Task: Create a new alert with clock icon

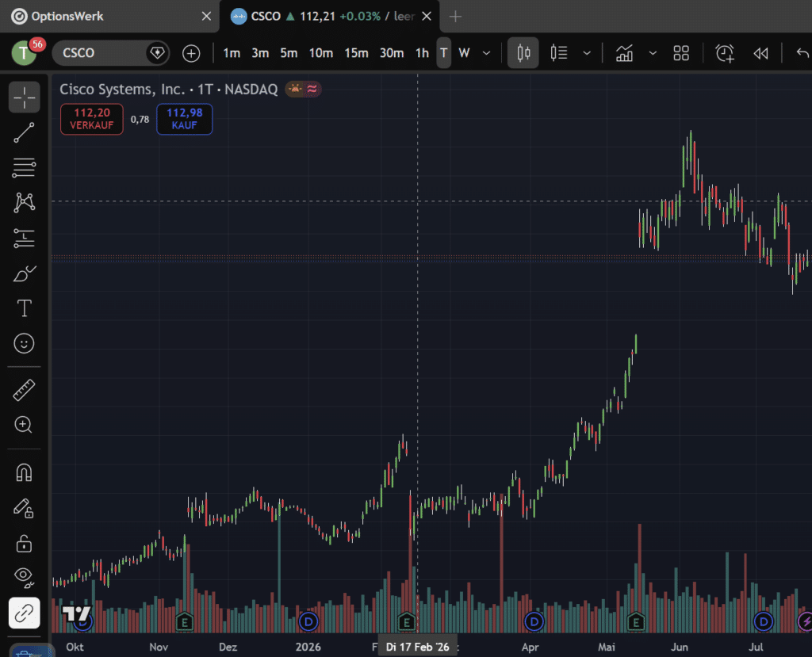Action: coord(725,53)
